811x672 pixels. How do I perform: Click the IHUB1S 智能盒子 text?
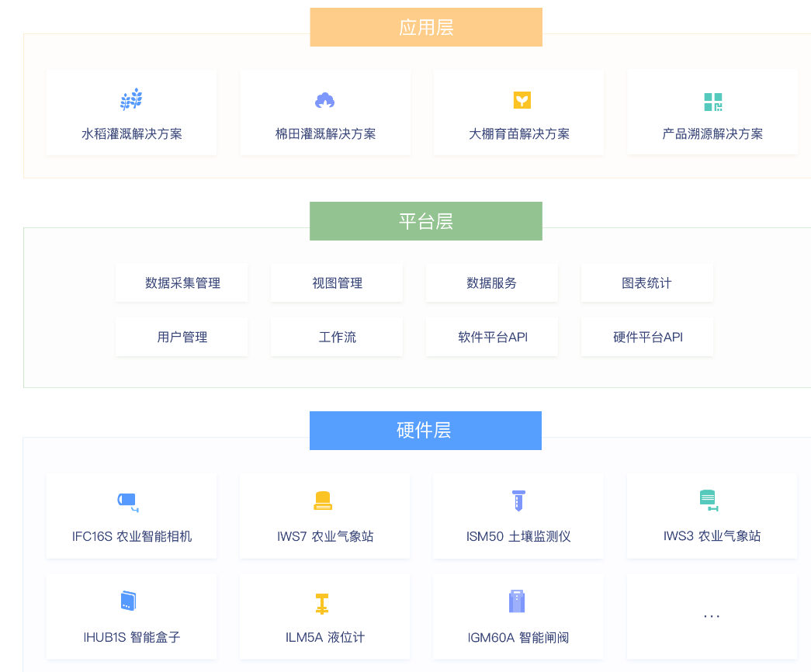(x=132, y=637)
